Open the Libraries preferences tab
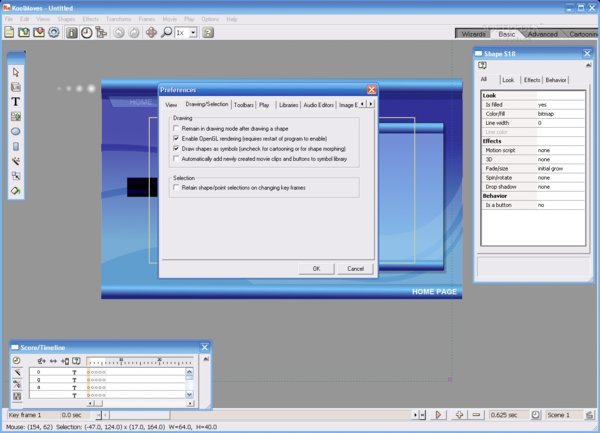The image size is (600, 433). click(288, 104)
